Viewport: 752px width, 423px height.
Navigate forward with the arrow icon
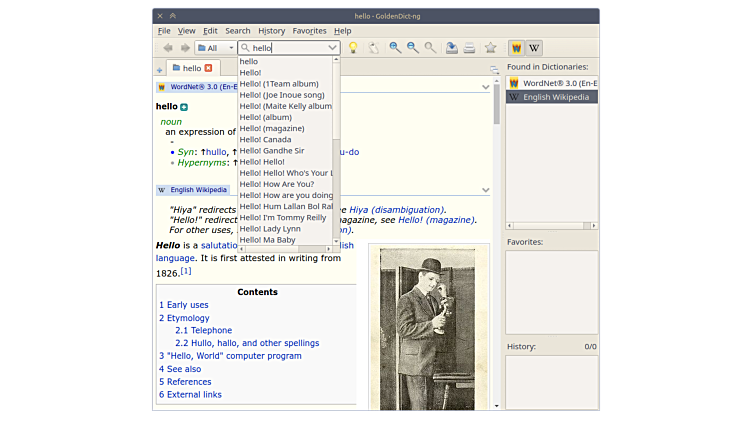[184, 48]
